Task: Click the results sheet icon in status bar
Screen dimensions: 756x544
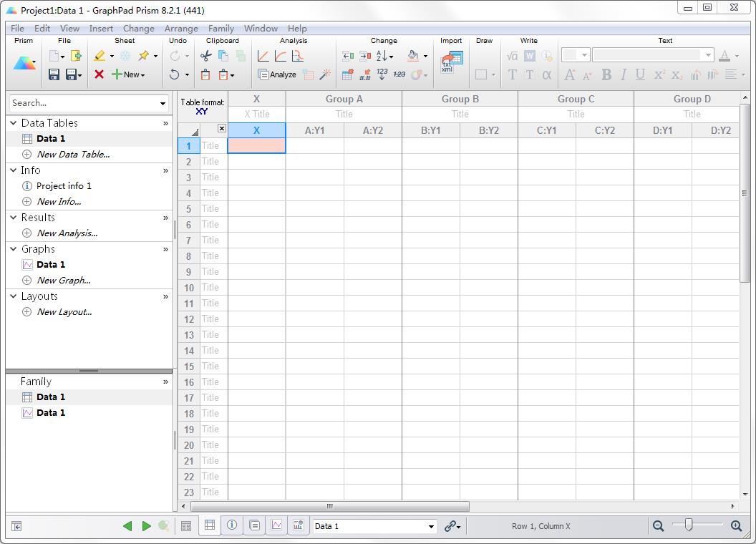Action: pos(255,525)
